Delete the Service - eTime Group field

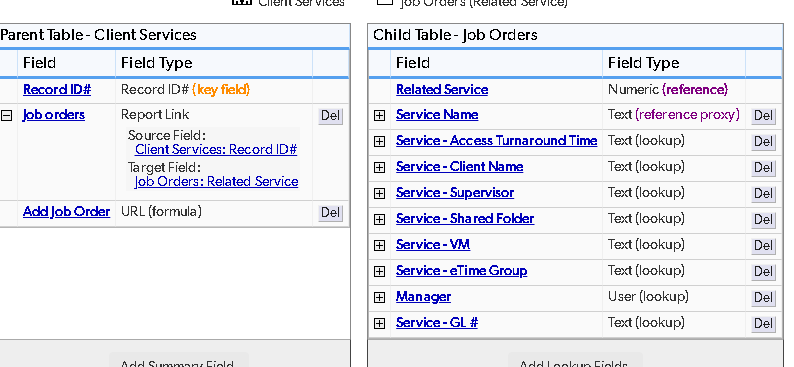(763, 272)
